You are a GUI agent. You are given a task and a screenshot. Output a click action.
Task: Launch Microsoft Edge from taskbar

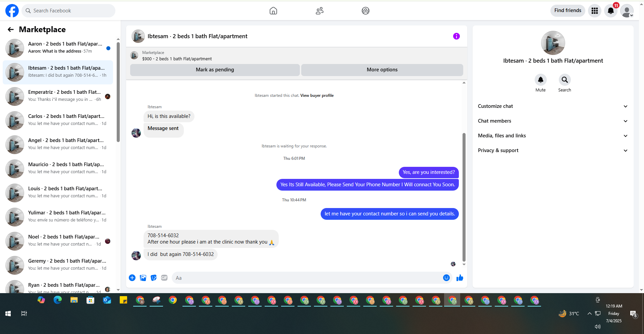[58, 300]
